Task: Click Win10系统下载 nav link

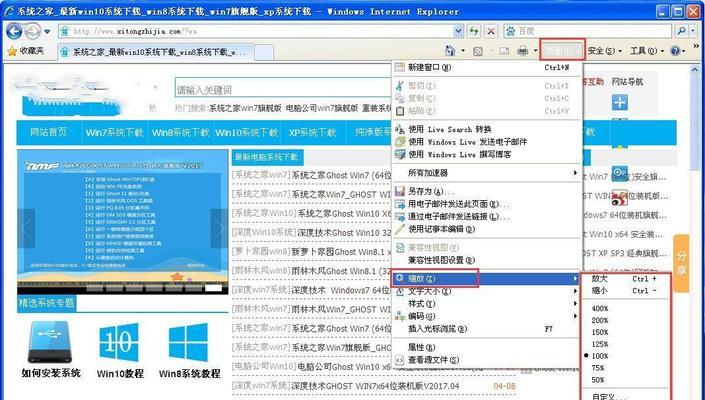Action: [x=246, y=133]
